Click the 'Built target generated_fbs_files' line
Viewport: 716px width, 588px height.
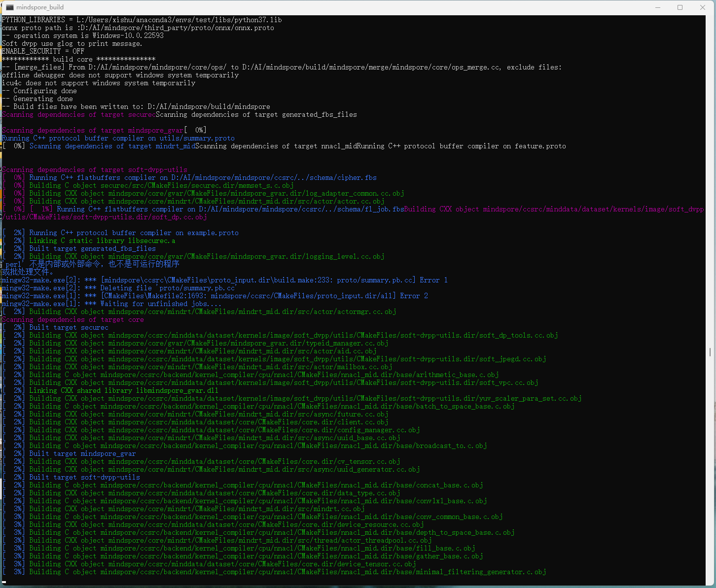pos(79,248)
